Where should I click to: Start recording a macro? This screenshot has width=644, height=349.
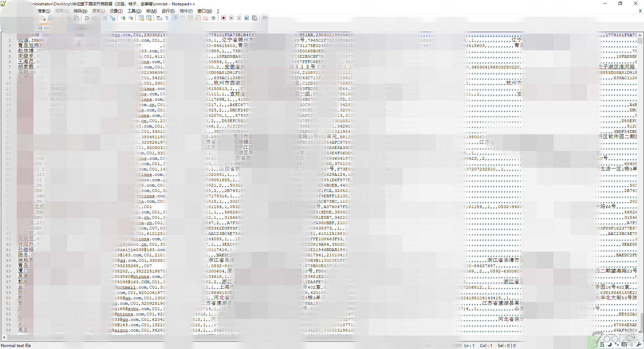coord(224,18)
